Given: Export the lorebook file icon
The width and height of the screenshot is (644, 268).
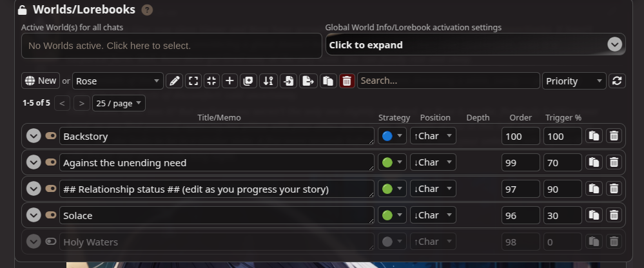Looking at the screenshot, I should point(308,81).
